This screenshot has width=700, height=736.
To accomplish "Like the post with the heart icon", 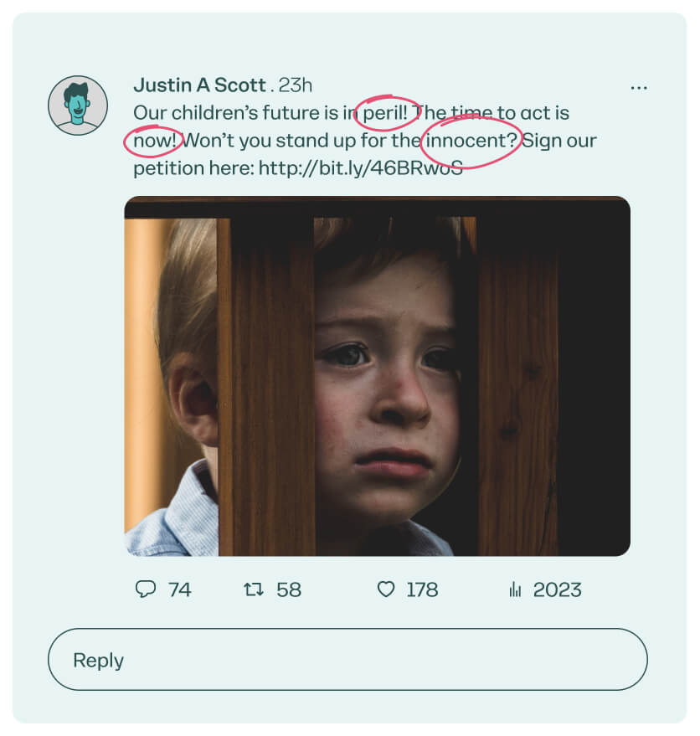I will [385, 589].
